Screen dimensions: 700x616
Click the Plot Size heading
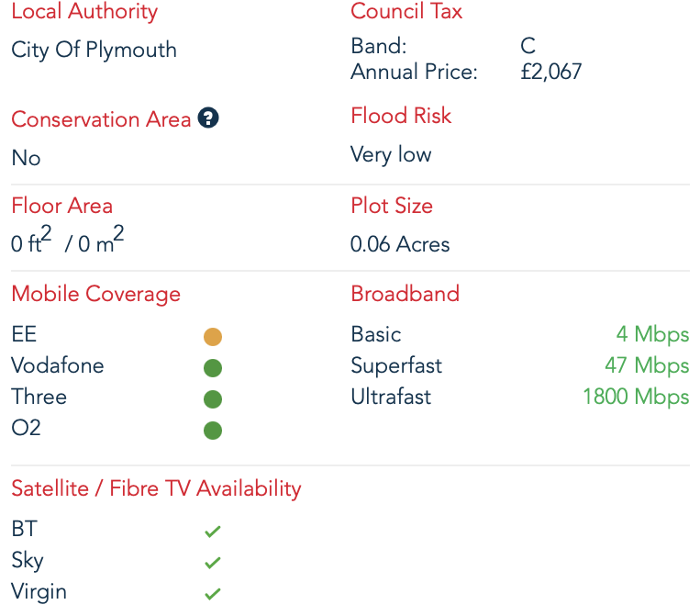click(x=391, y=206)
